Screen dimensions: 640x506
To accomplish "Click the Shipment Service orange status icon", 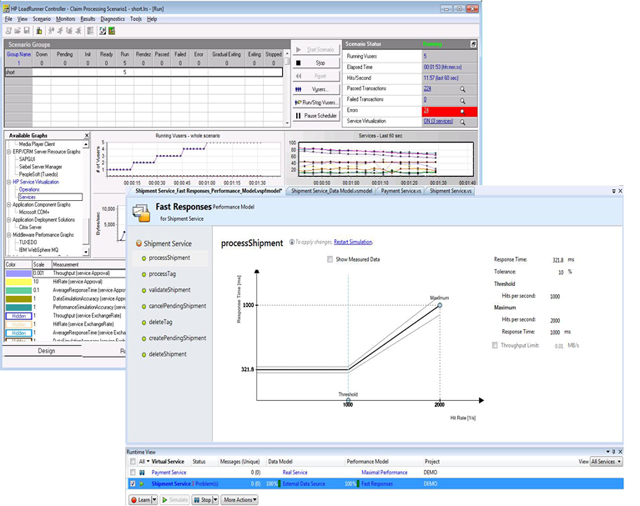I will [x=139, y=243].
